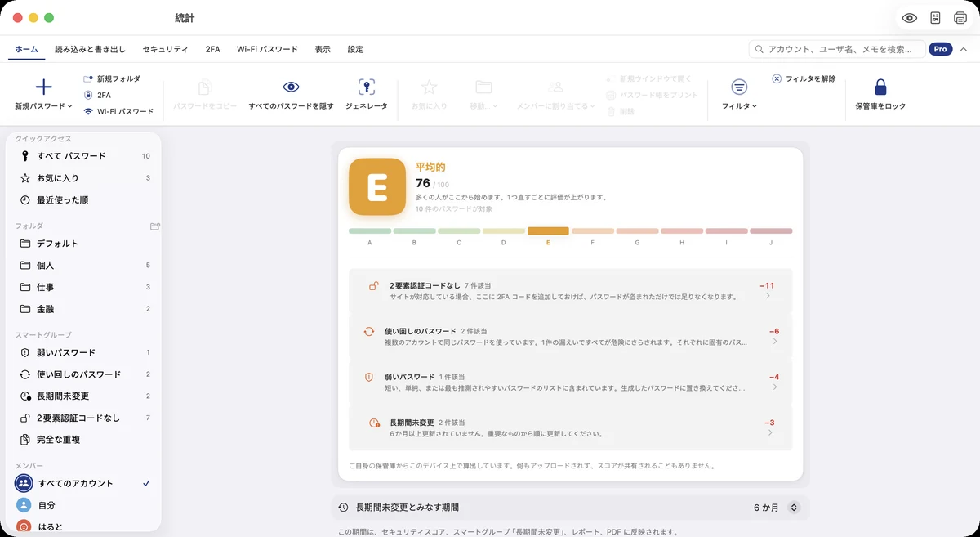This screenshot has height=537, width=980.
Task: Select 2要素認証コードなし smart group in sidebar
Action: click(x=83, y=418)
